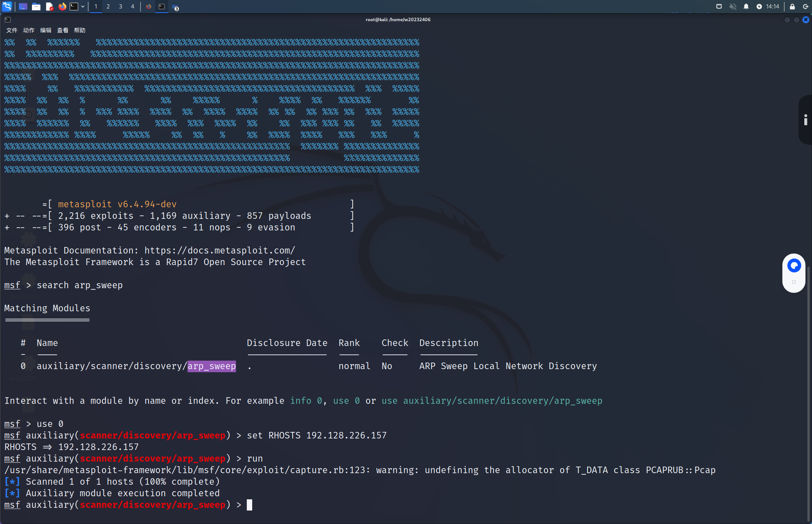Switch to workspace 2
The image size is (812, 524).
click(x=108, y=7)
